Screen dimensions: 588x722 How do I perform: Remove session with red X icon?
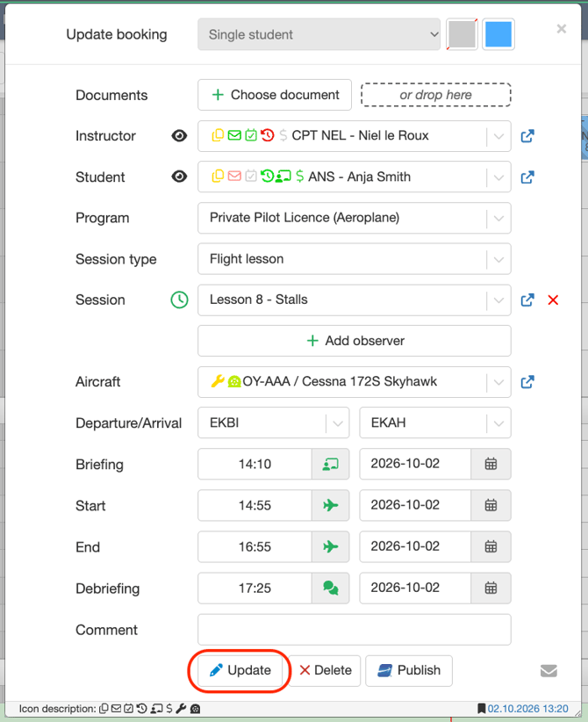pos(553,300)
